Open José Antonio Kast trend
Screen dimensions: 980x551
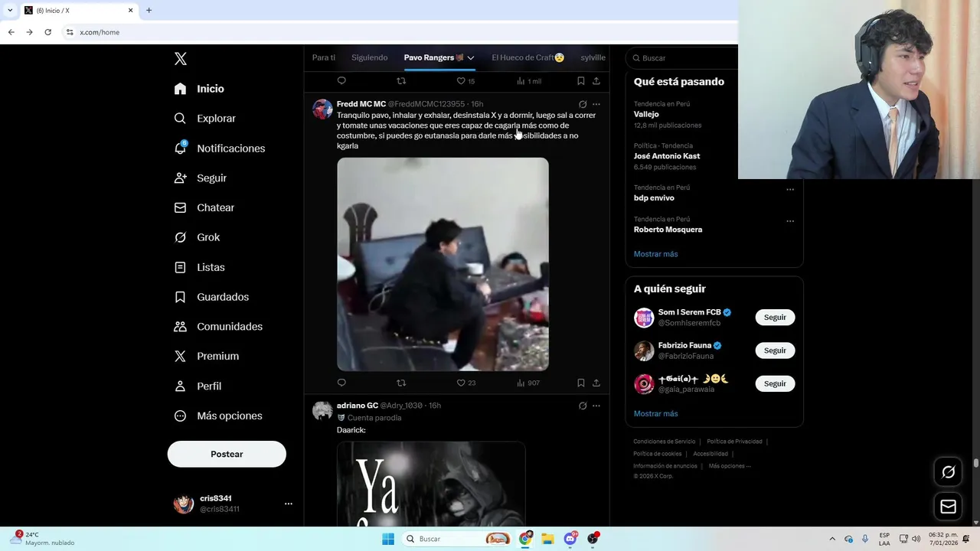click(x=667, y=156)
